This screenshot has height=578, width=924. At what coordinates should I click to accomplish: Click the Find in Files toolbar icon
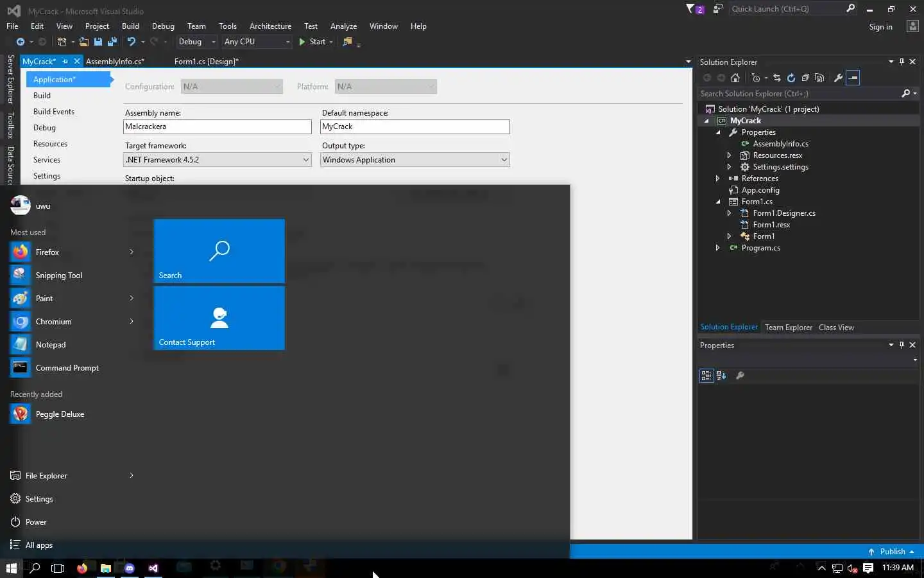pos(347,42)
